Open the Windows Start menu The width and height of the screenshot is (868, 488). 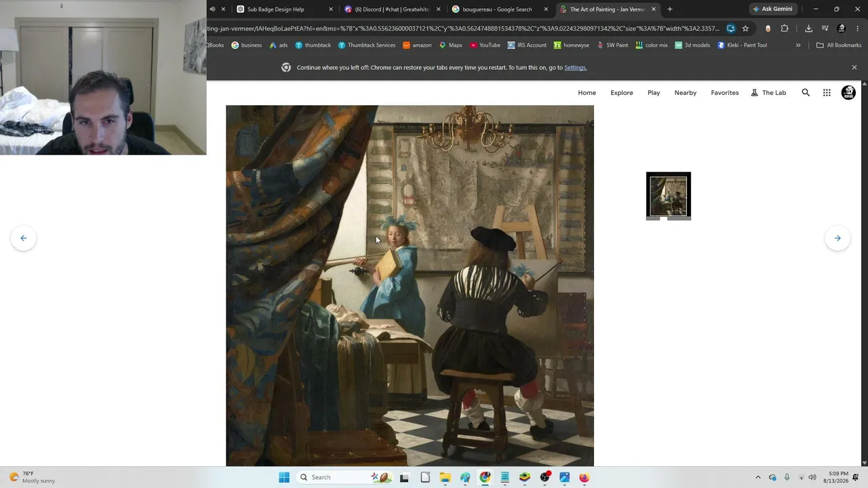point(284,477)
